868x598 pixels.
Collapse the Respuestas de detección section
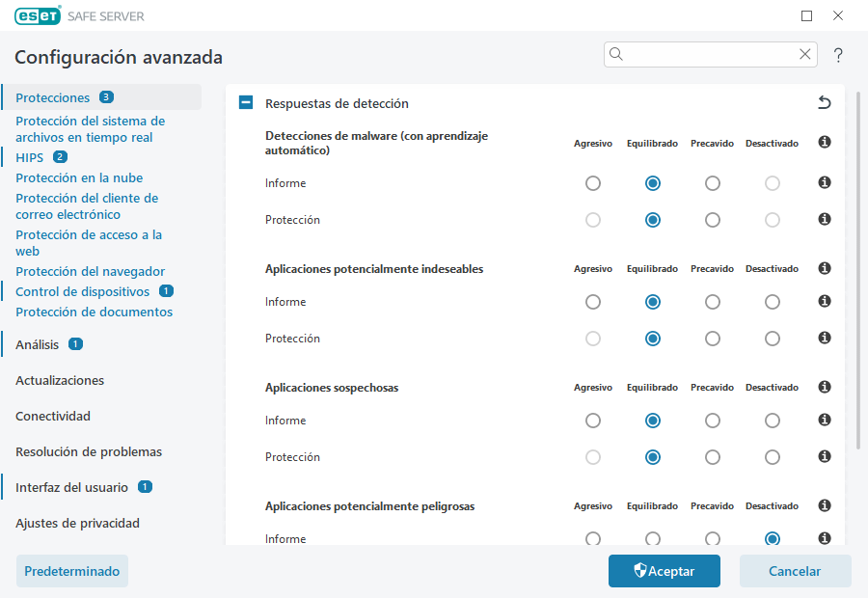tap(245, 102)
